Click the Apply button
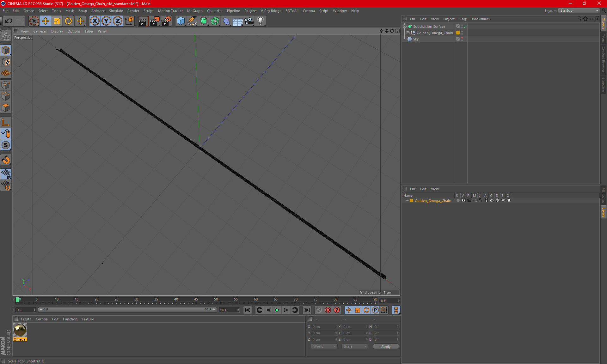607x364 pixels. point(386,347)
